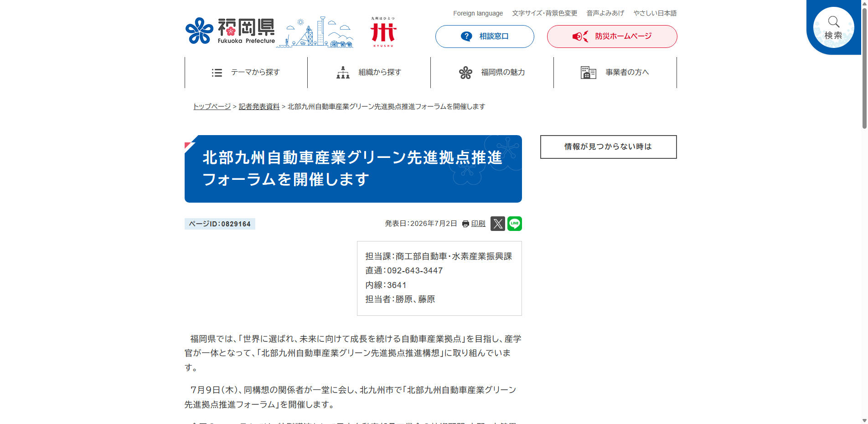Click the blue page title heading
This screenshot has width=868, height=424.
point(353,169)
